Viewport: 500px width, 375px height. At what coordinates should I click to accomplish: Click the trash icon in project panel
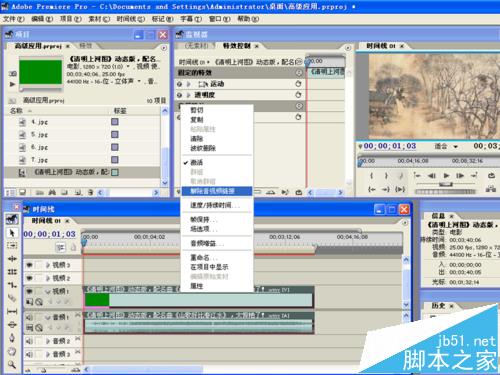[x=90, y=192]
